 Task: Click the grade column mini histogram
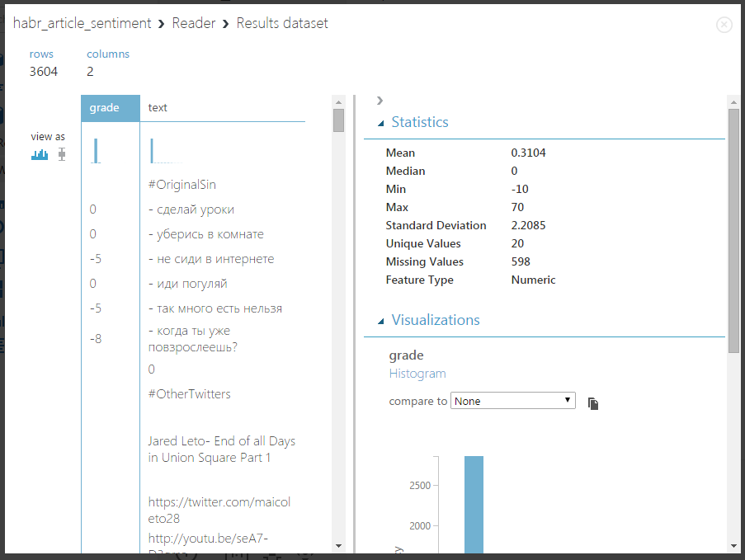click(x=97, y=151)
